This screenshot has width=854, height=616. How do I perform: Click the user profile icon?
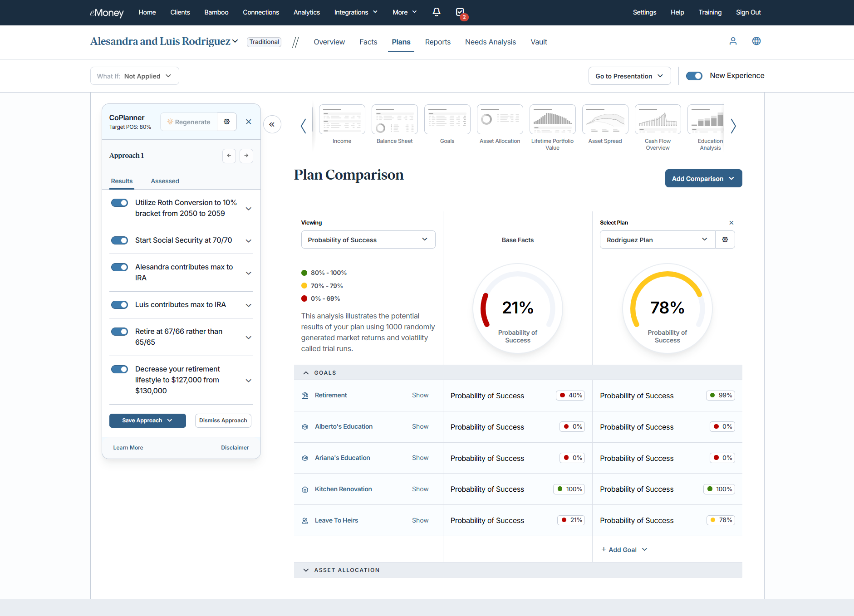(x=733, y=41)
